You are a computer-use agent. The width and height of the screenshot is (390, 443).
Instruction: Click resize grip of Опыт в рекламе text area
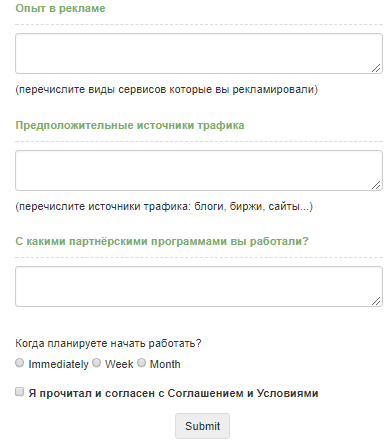point(376,68)
